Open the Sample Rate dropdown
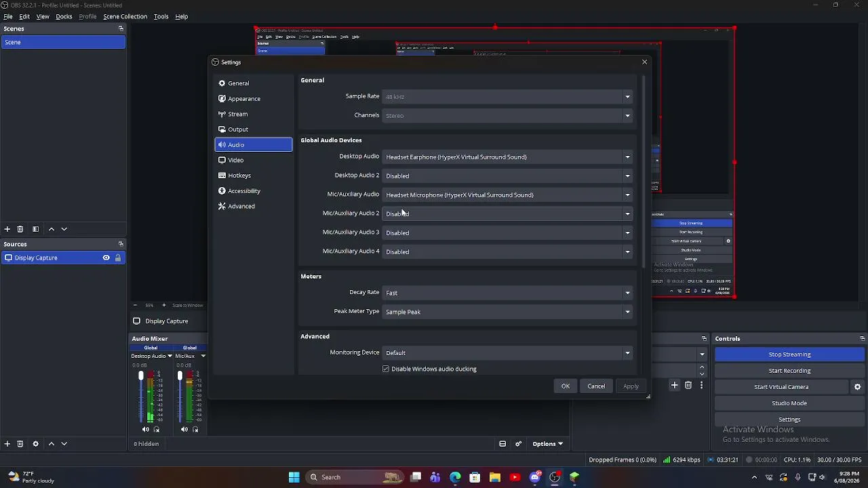868x488 pixels. click(x=508, y=97)
